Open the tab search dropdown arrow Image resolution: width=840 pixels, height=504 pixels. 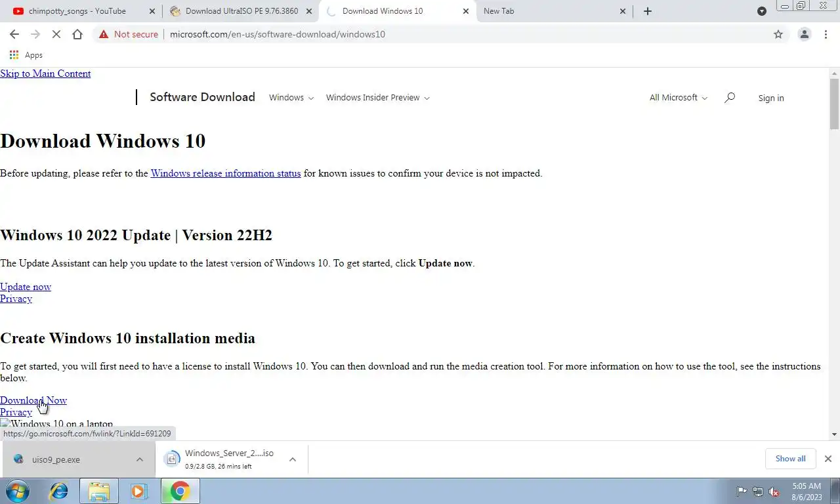[762, 11]
